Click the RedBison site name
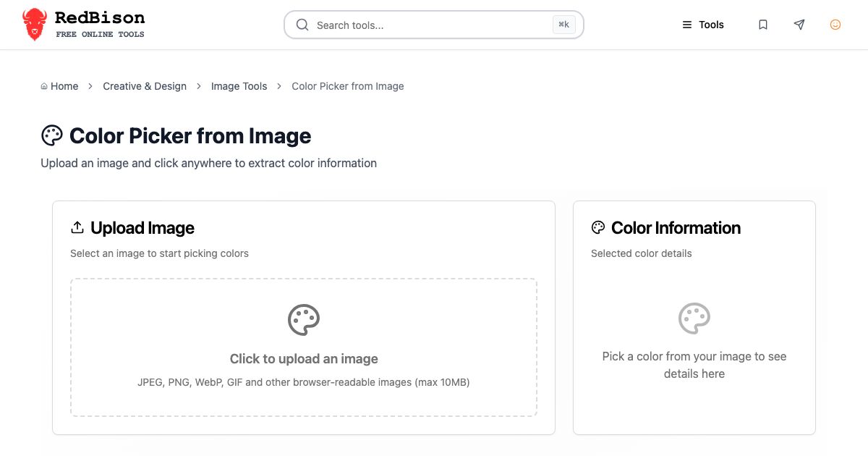Image resolution: width=868 pixels, height=456 pixels. click(100, 18)
